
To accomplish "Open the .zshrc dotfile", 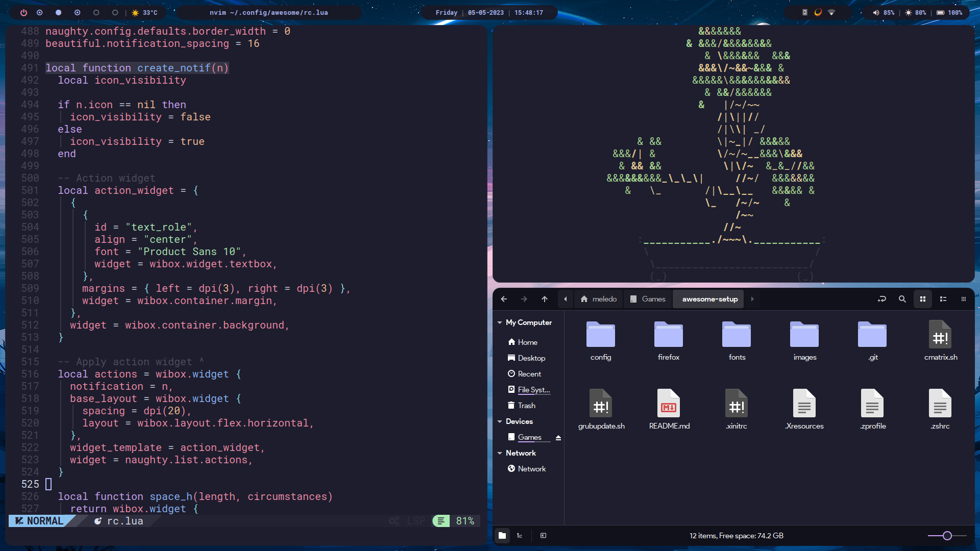I will (x=940, y=409).
